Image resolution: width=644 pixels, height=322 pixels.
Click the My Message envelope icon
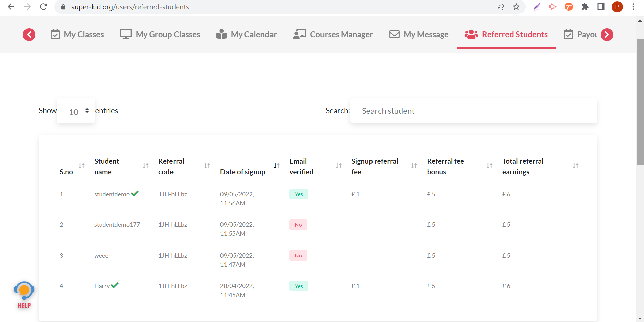point(394,34)
